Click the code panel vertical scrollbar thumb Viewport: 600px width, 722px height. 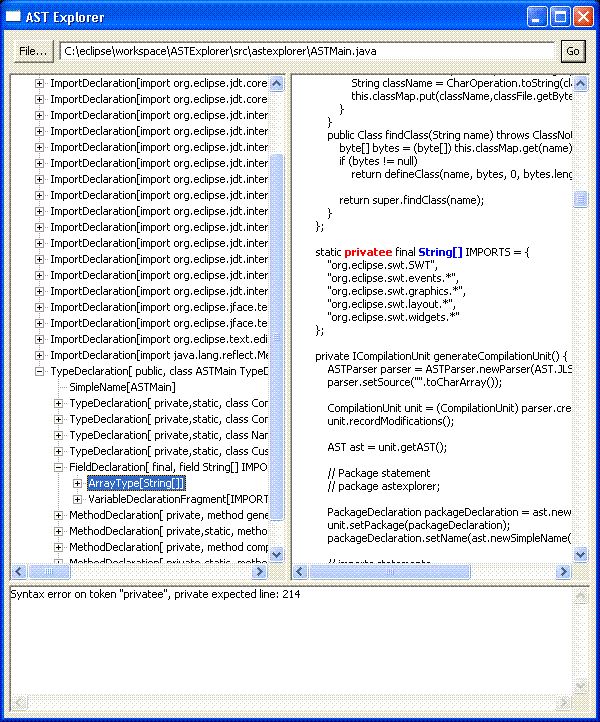click(x=581, y=199)
